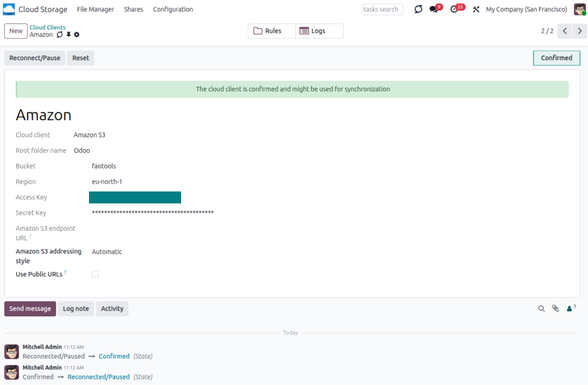This screenshot has width=588, height=385.
Task: Click the Region field value eu-north-1
Action: coord(107,182)
